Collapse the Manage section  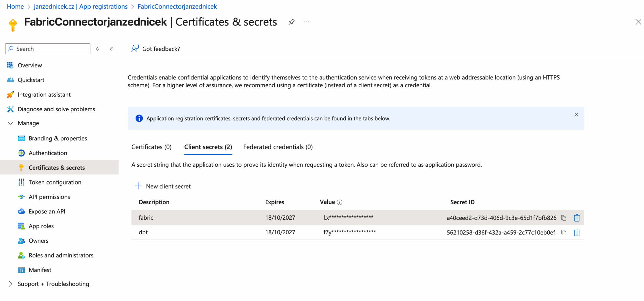[11, 123]
